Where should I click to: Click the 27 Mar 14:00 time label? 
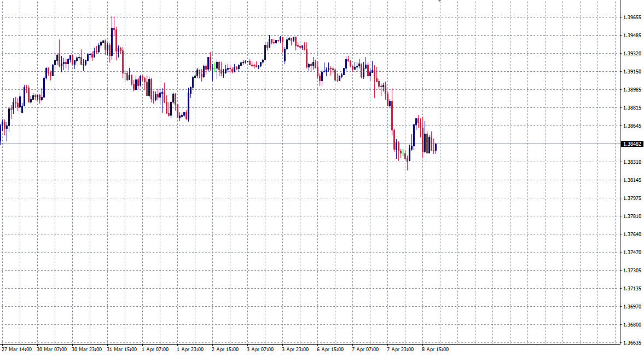[16, 349]
